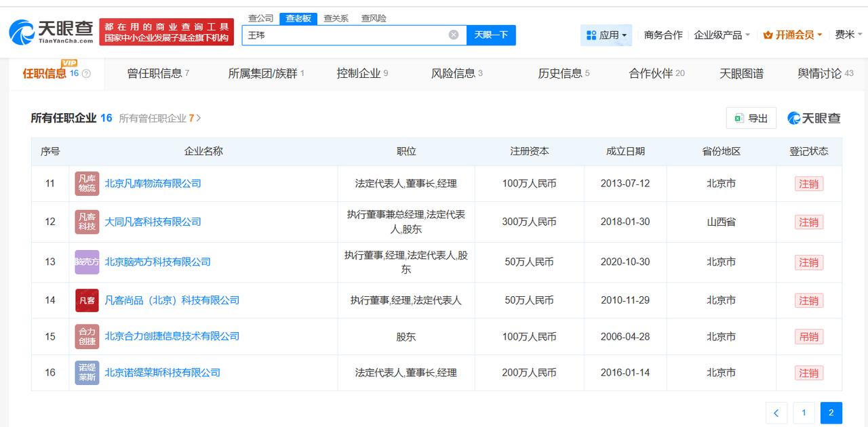
Task: Click the 企业名称 column header
Action: pyautogui.click(x=203, y=151)
